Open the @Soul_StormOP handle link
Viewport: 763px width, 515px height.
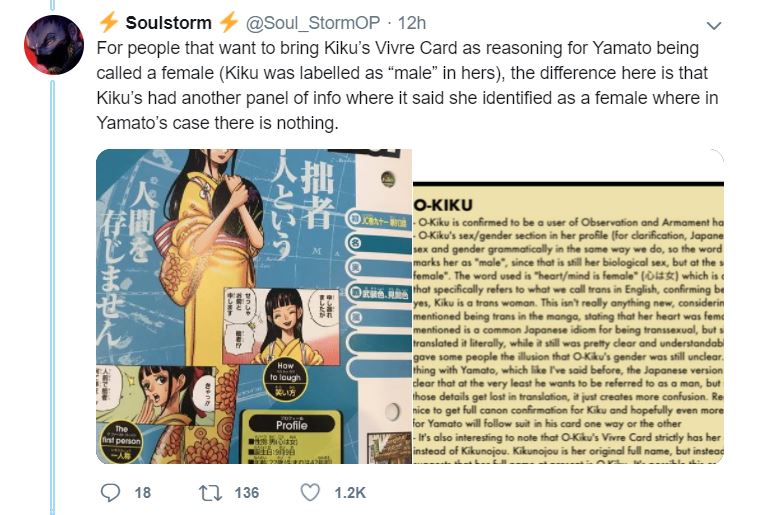pyautogui.click(x=313, y=23)
